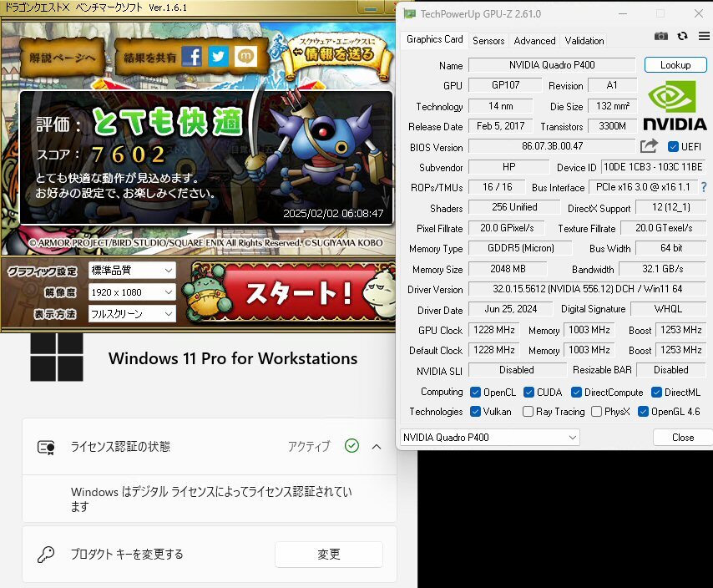The width and height of the screenshot is (713, 588).
Task: Click the Subvendor HP value
Action: pos(508,167)
